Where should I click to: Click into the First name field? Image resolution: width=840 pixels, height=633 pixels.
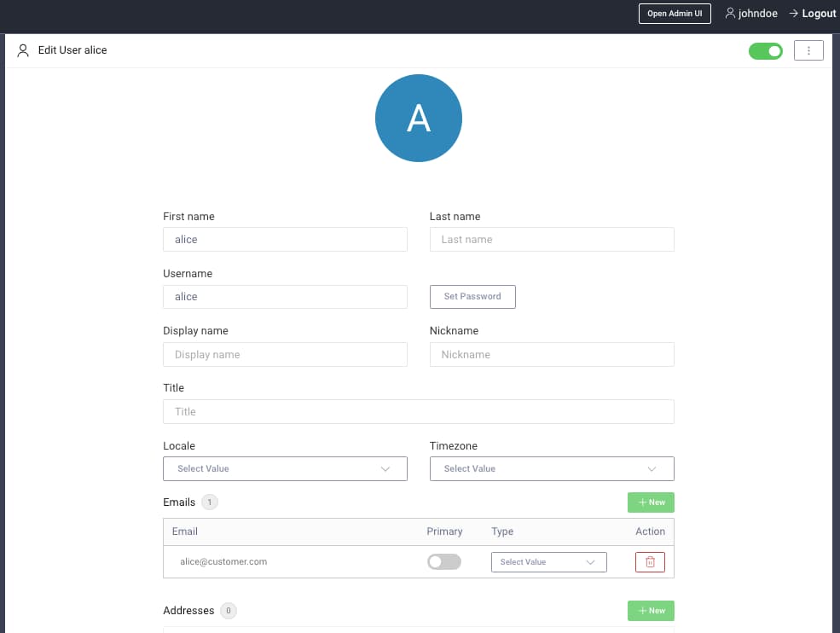(x=285, y=240)
